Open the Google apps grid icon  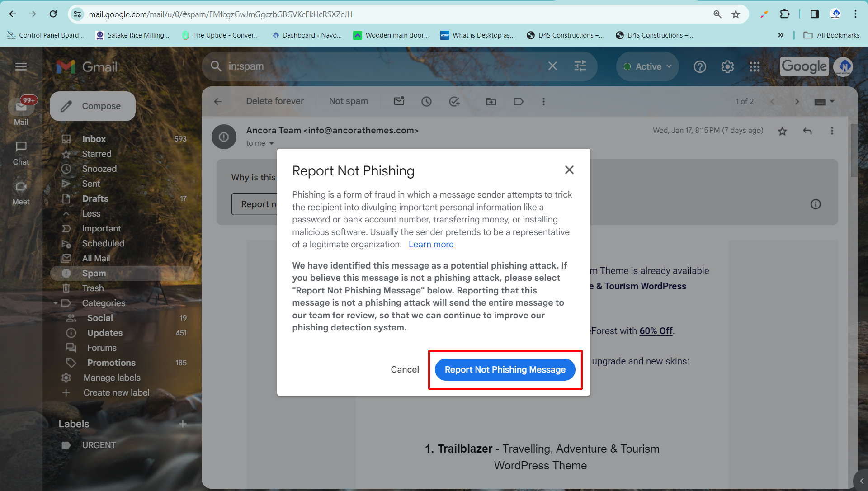click(x=755, y=67)
